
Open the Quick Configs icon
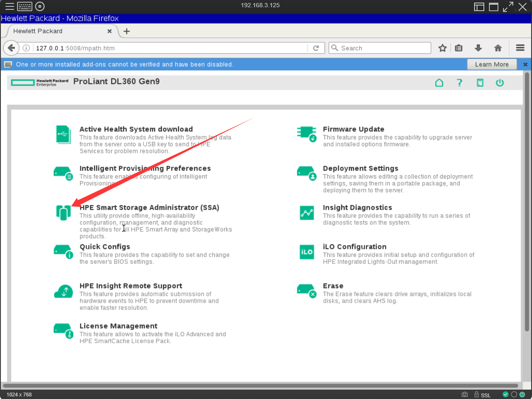63,252
